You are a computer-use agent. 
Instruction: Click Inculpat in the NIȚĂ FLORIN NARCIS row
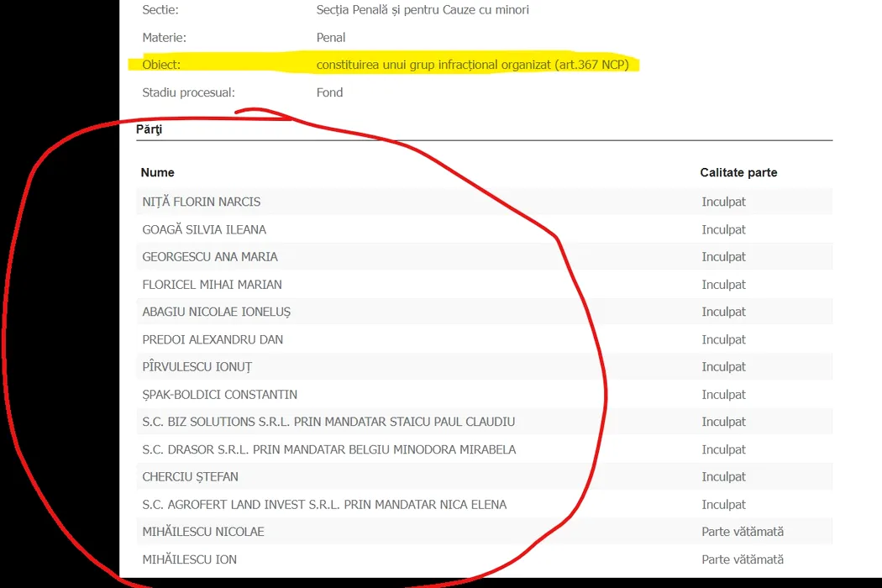click(723, 202)
